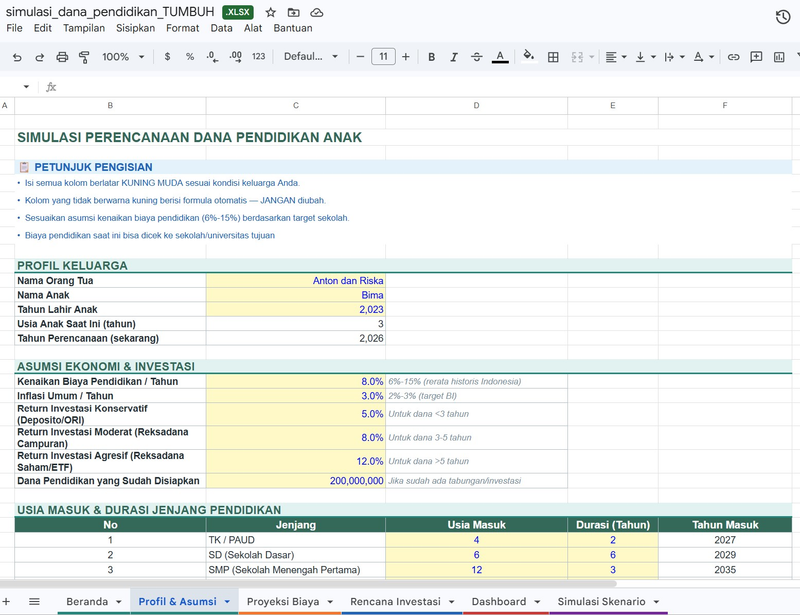Screen dimensions: 800x615
Task: Click the Redo icon
Action: [39, 57]
